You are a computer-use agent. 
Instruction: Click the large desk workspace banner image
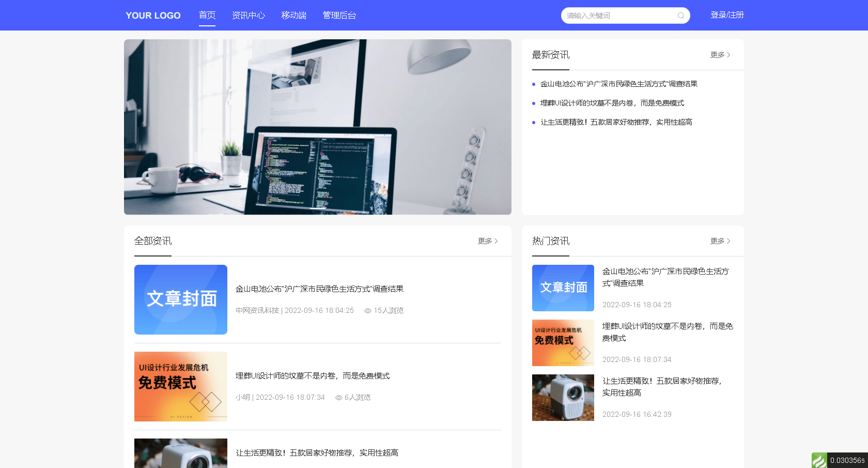[x=317, y=127]
